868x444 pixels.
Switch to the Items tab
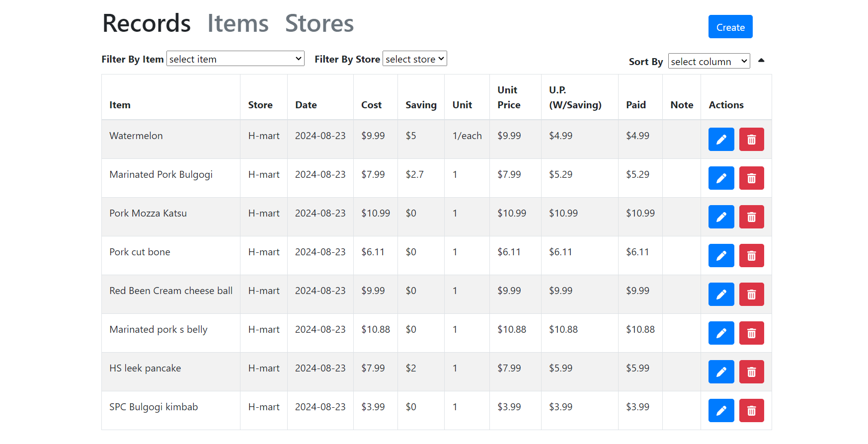(x=238, y=23)
